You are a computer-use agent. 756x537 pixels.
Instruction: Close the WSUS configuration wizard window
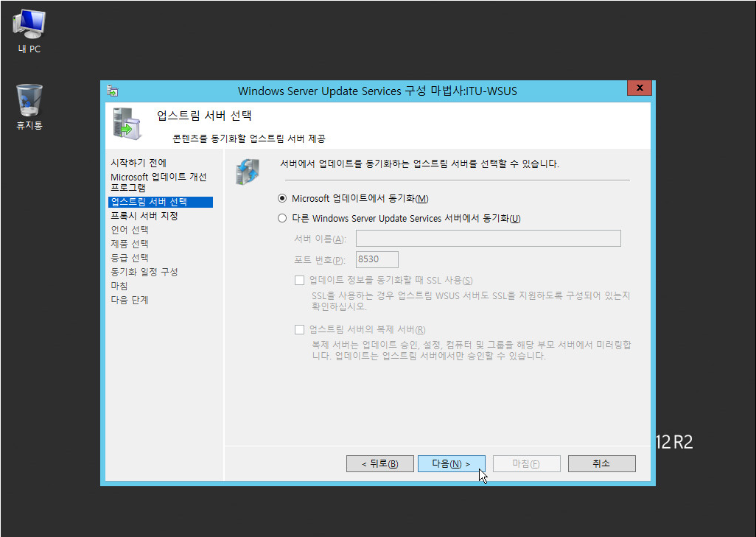[x=639, y=88]
